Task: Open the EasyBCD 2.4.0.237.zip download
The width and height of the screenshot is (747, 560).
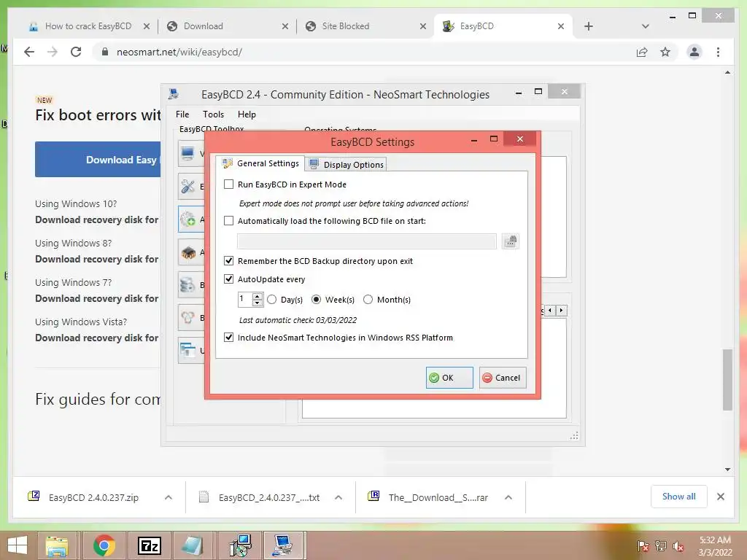Action: pyautogui.click(x=93, y=497)
